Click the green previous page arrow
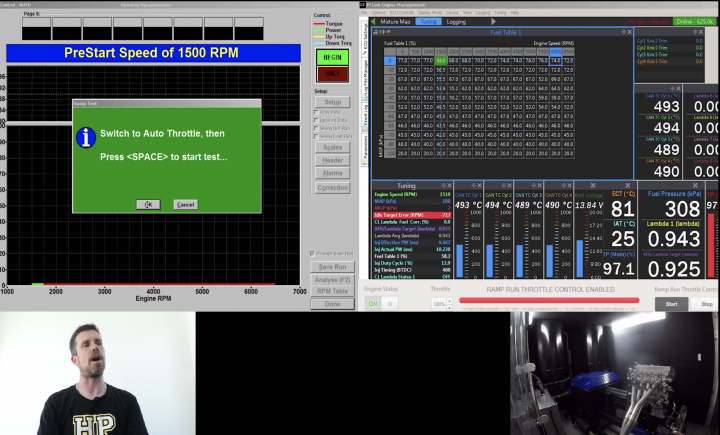This screenshot has width=720, height=435. [x=373, y=22]
